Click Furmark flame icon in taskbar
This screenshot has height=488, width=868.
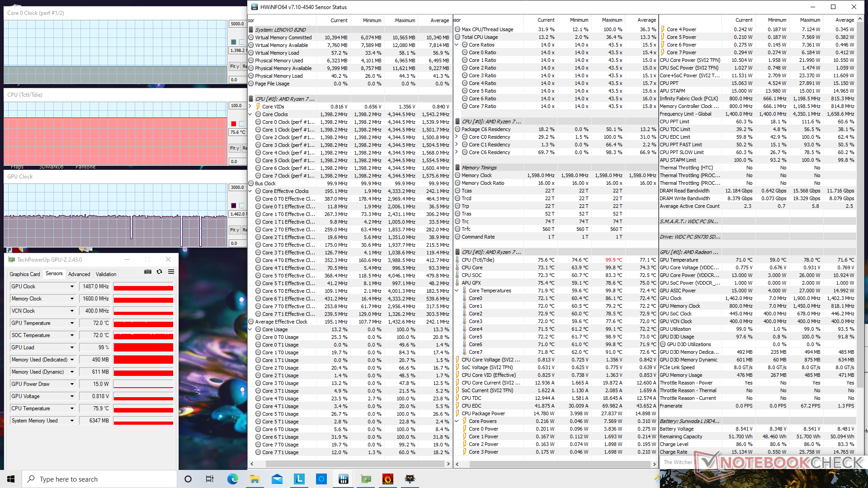[387, 479]
